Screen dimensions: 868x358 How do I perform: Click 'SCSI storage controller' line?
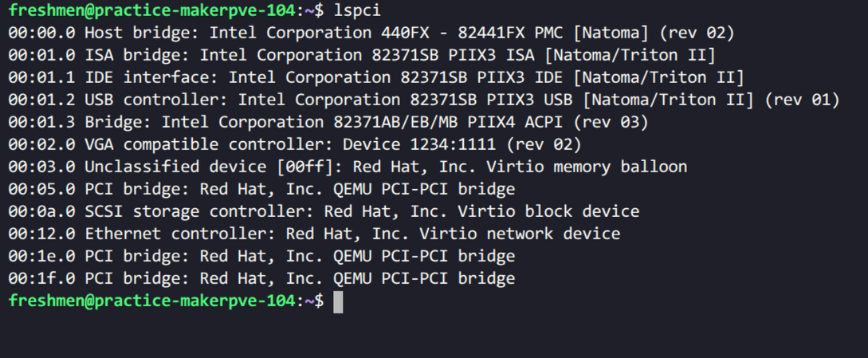(324, 212)
